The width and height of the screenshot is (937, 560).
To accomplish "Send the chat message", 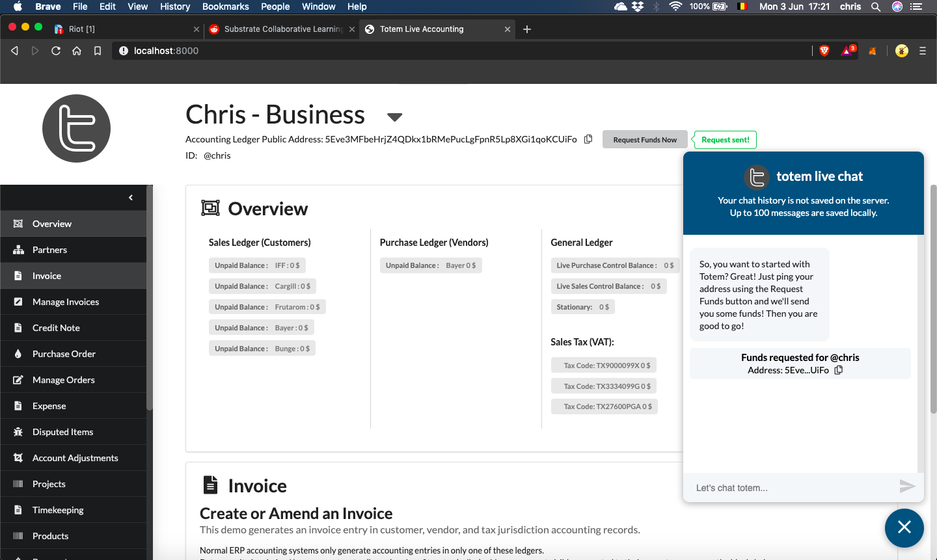I will pyautogui.click(x=907, y=487).
